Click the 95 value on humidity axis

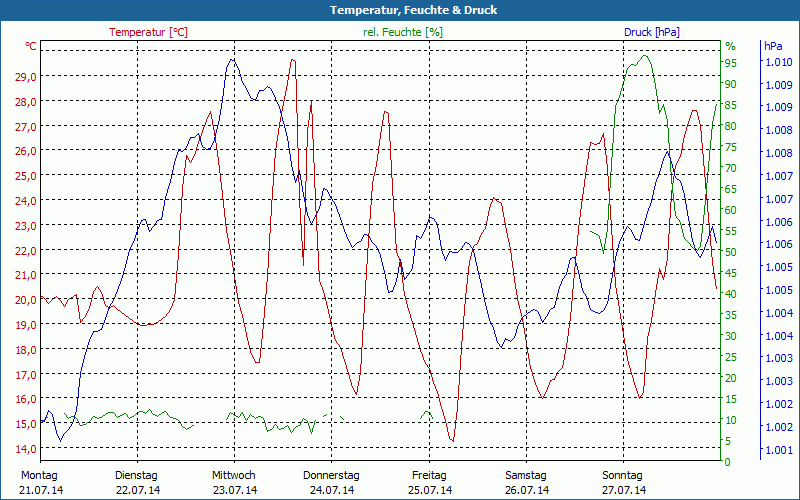(x=731, y=62)
